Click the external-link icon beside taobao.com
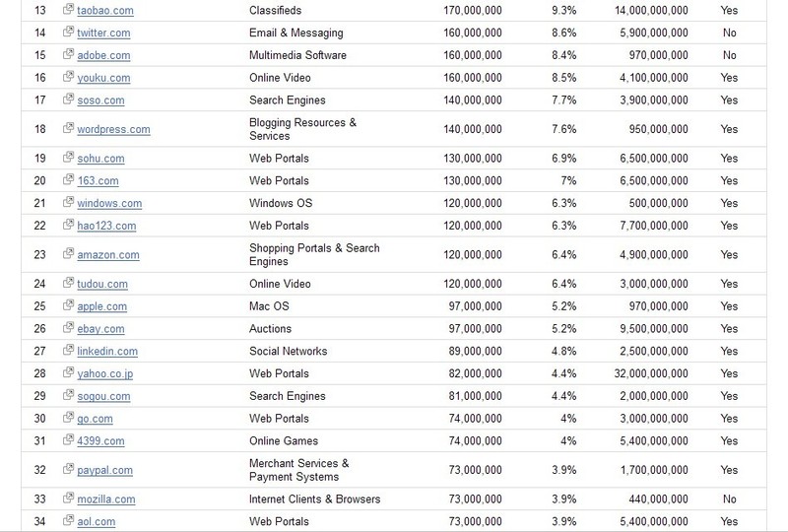Image resolution: width=788 pixels, height=532 pixels. click(x=68, y=10)
